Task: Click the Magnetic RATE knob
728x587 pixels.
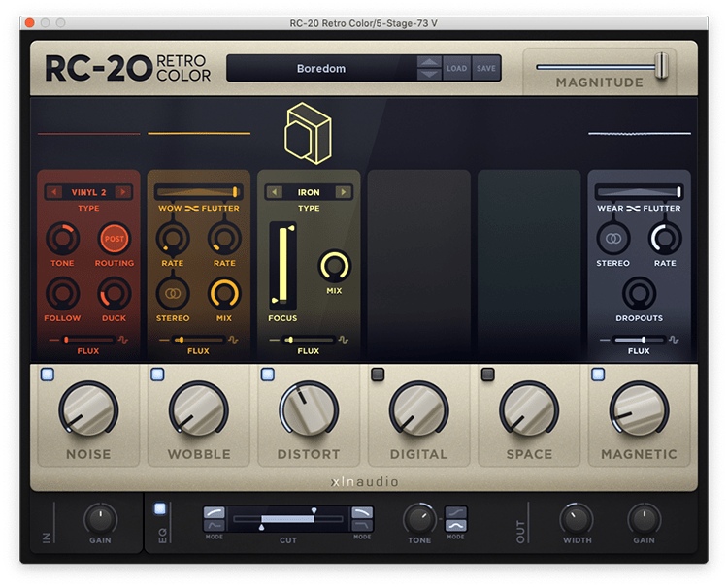Action: [x=665, y=239]
